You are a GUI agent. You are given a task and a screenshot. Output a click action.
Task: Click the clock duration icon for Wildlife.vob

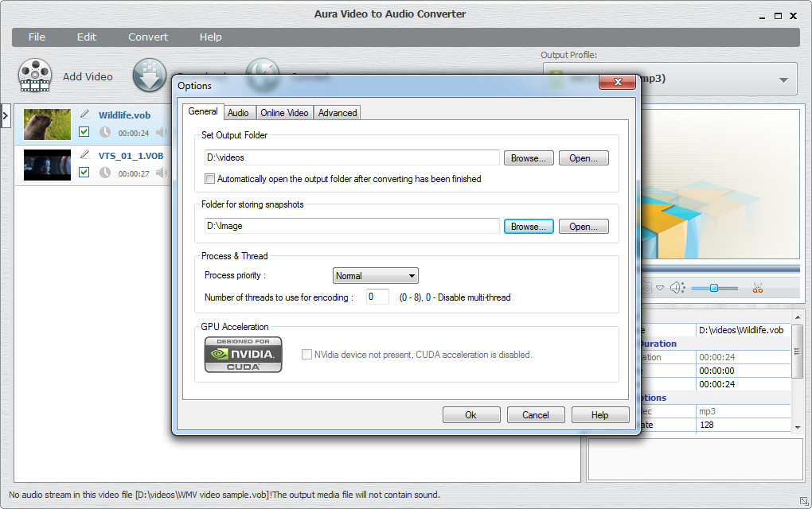point(104,133)
